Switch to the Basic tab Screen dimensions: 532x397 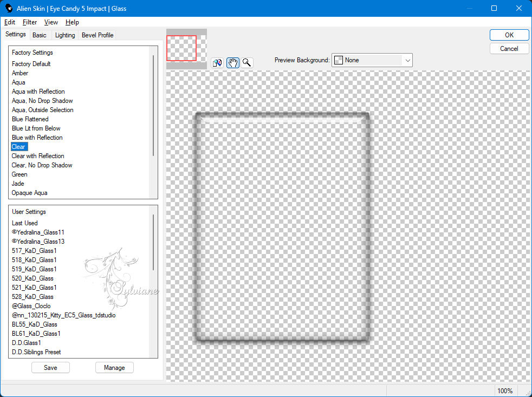point(40,35)
